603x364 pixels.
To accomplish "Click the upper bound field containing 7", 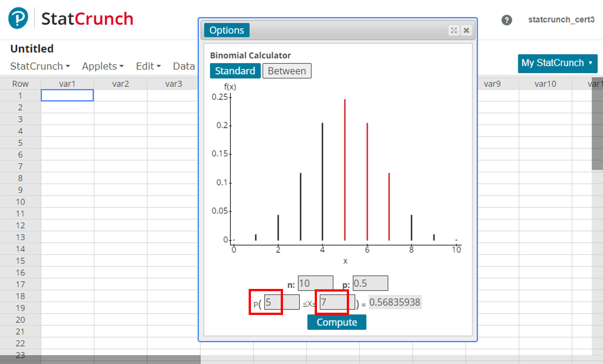I will pyautogui.click(x=337, y=302).
